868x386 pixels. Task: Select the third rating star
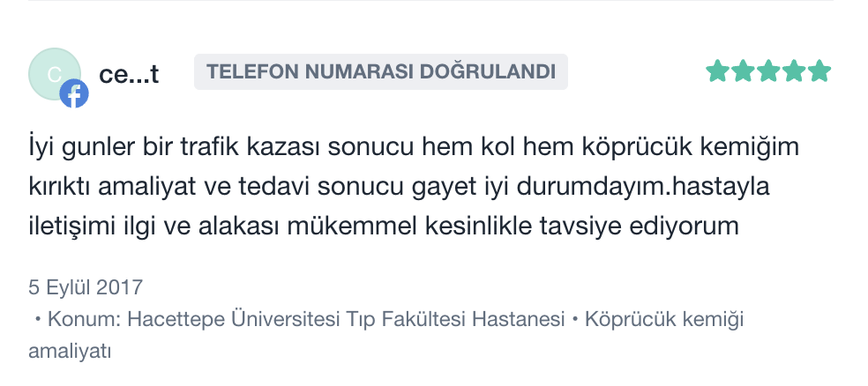pyautogui.click(x=768, y=71)
